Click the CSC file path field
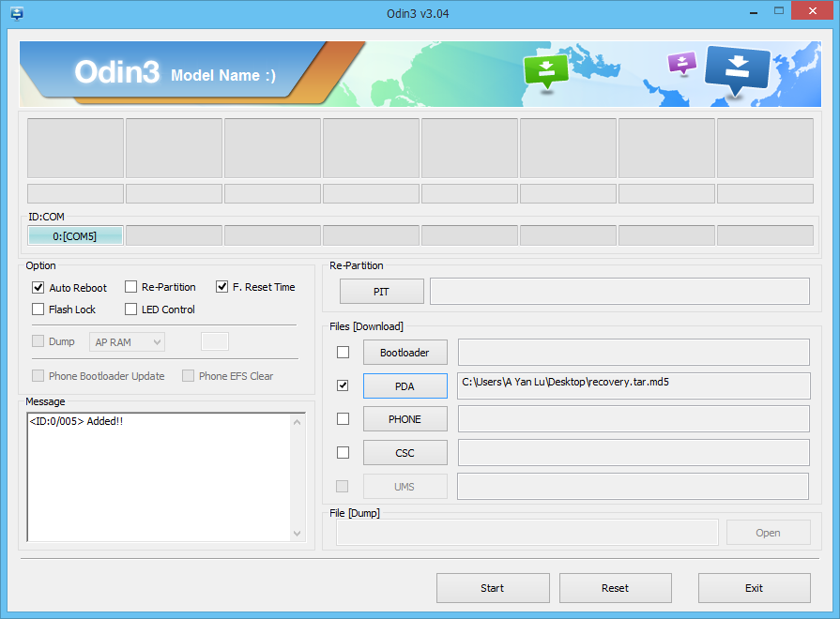Viewport: 840px width, 619px height. pyautogui.click(x=634, y=453)
